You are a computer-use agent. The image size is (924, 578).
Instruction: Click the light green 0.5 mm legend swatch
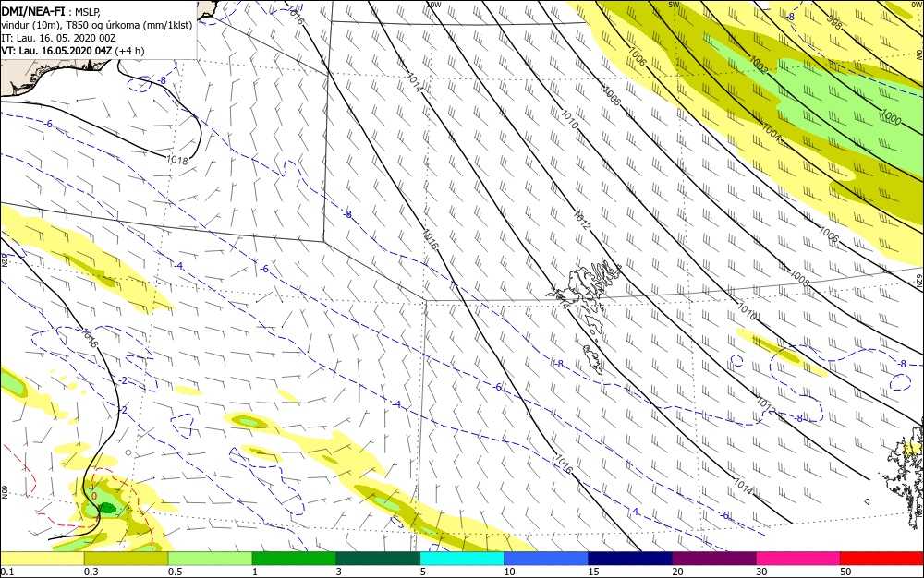pos(210,559)
